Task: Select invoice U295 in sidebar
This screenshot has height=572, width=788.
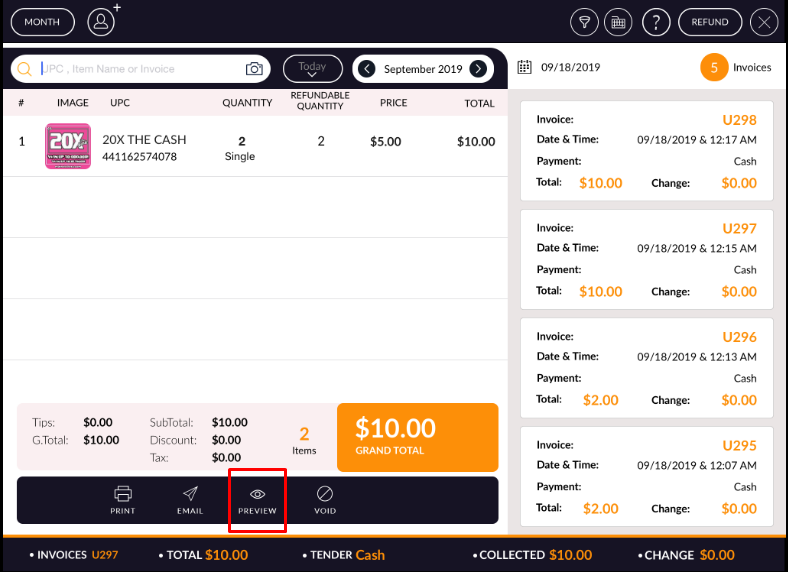Action: [x=646, y=476]
